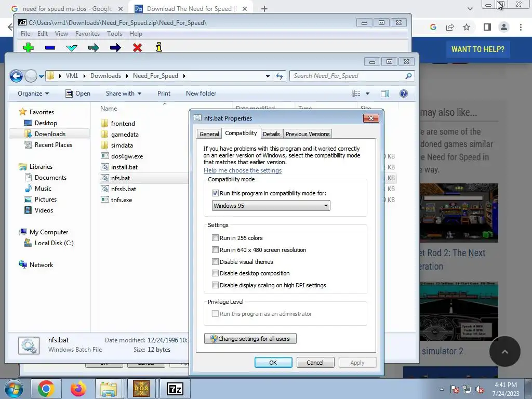Click the Explorer help question mark icon
The height and width of the screenshot is (399, 532).
[403, 94]
